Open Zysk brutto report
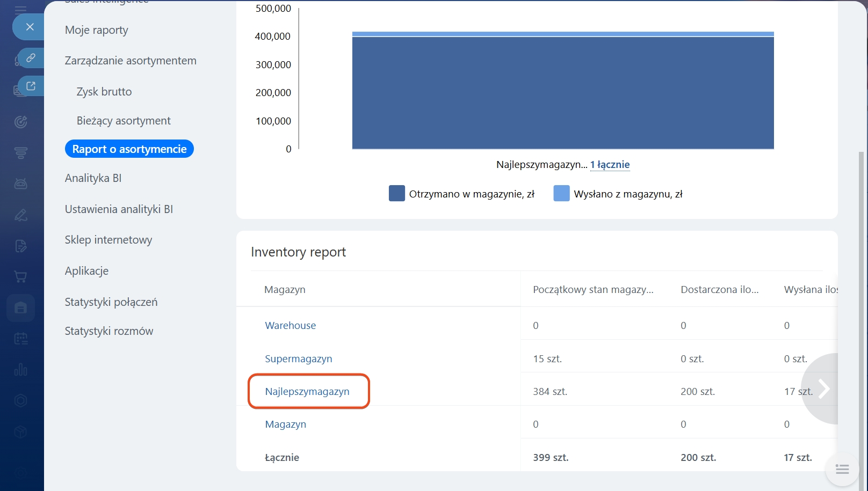868x491 pixels. coord(104,92)
